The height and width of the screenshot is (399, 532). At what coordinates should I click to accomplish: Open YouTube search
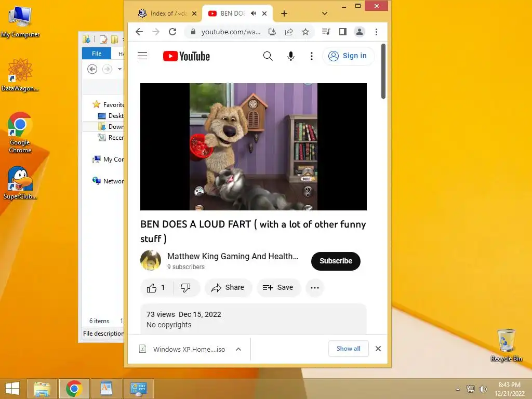tap(268, 56)
